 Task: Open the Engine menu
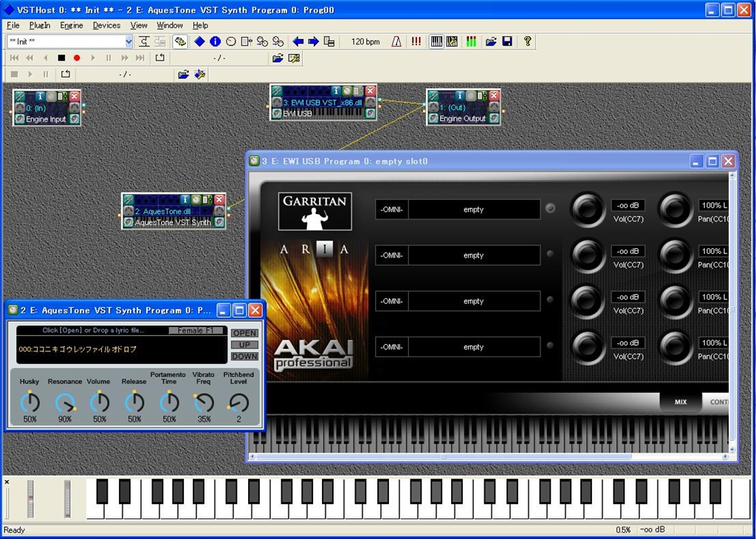(72, 25)
